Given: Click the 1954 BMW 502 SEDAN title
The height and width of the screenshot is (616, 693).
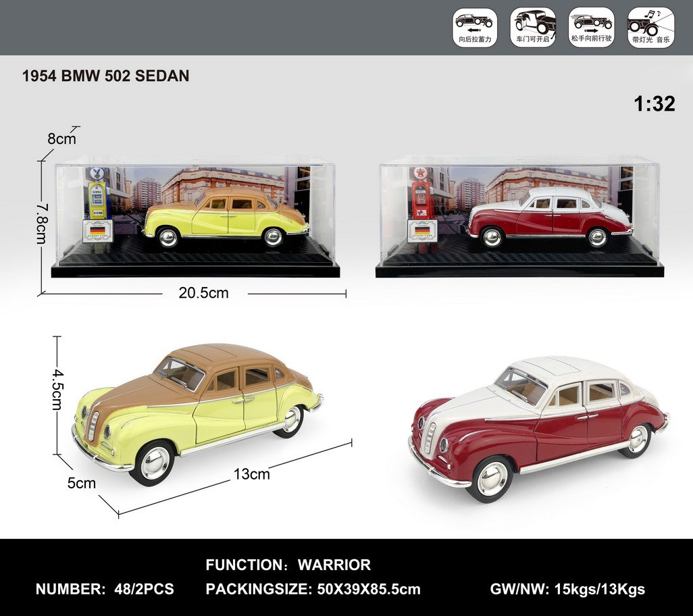Looking at the screenshot, I should point(105,76).
